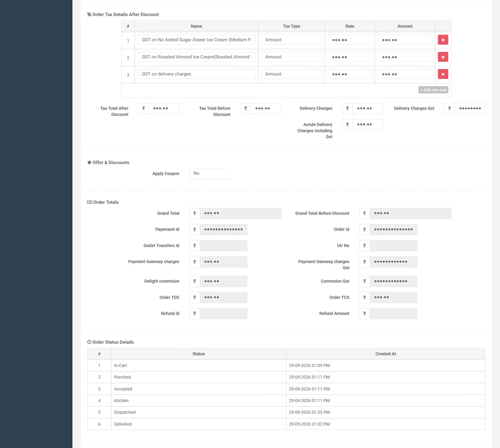Click the Order TDS field
The height and width of the screenshot is (448, 500).
tap(223, 297)
